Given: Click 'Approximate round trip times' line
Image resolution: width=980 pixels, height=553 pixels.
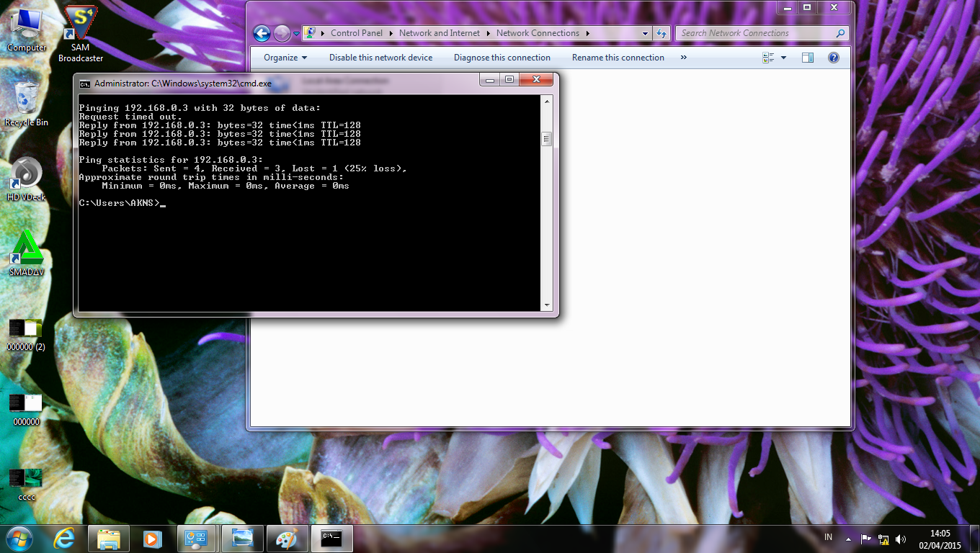Looking at the screenshot, I should [211, 177].
